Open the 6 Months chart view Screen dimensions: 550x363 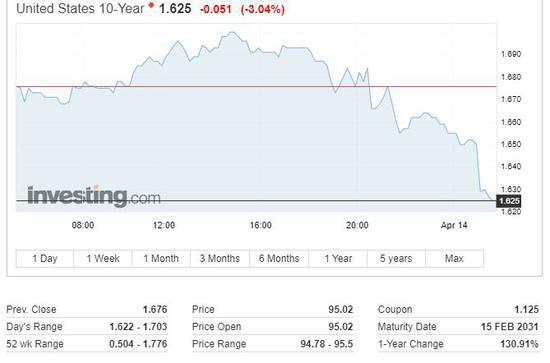pos(279,258)
